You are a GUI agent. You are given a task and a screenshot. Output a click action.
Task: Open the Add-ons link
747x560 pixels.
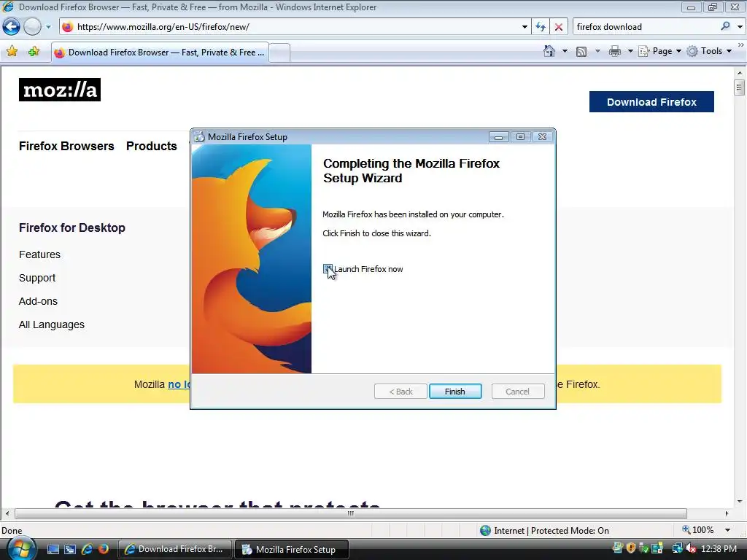38,301
